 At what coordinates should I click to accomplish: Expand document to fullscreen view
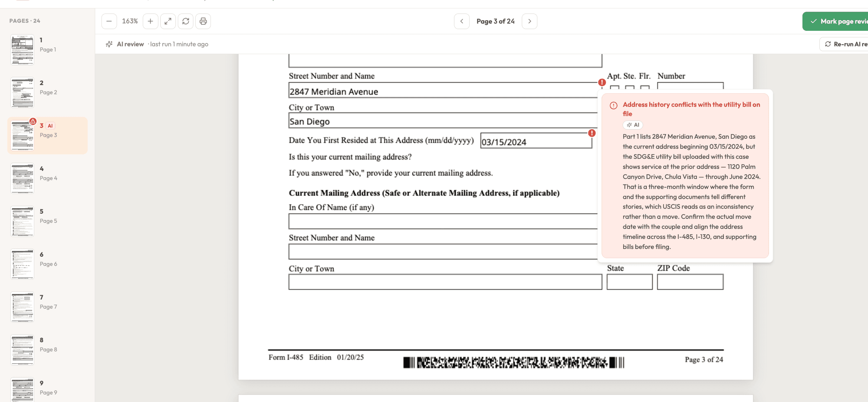click(168, 21)
